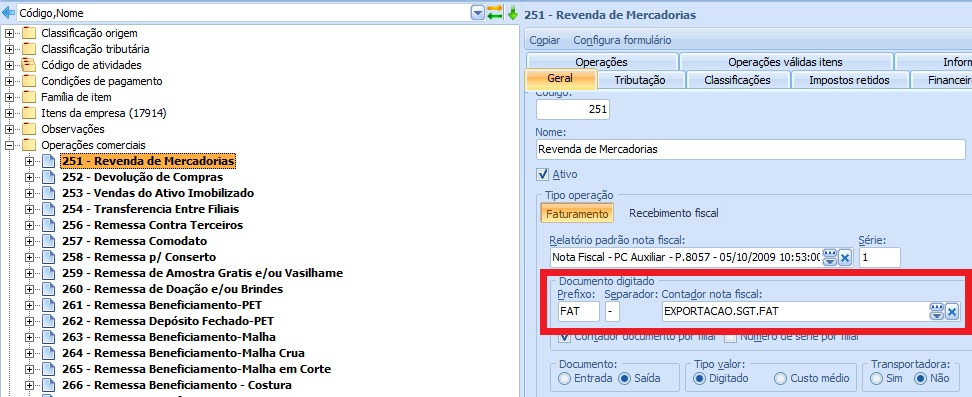Expand the Classificação tributária node
The height and width of the screenshot is (397, 972).
(x=9, y=50)
